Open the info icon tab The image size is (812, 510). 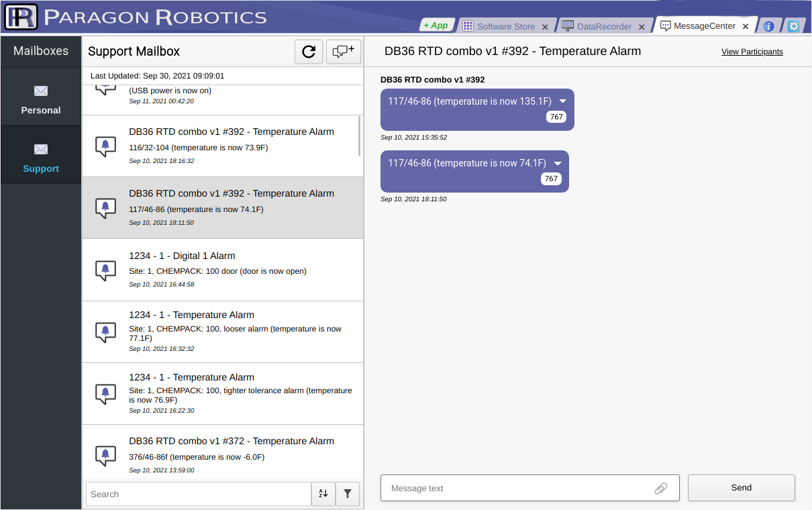(769, 26)
